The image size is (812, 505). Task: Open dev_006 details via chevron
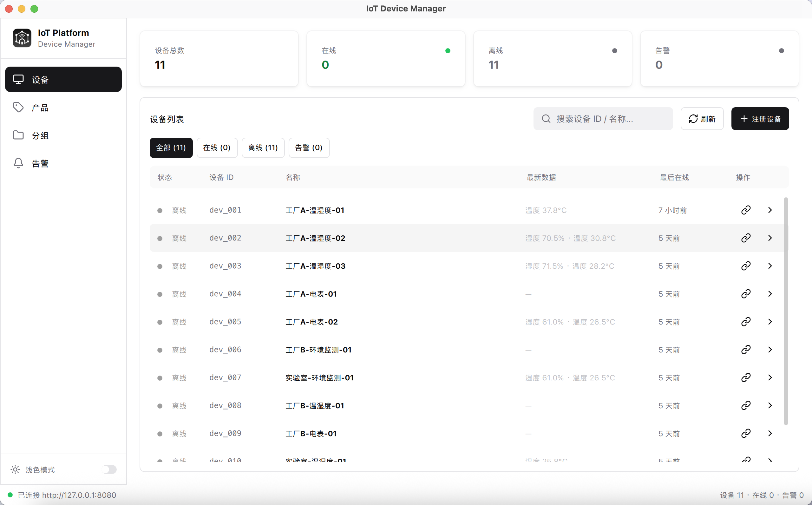click(x=770, y=350)
